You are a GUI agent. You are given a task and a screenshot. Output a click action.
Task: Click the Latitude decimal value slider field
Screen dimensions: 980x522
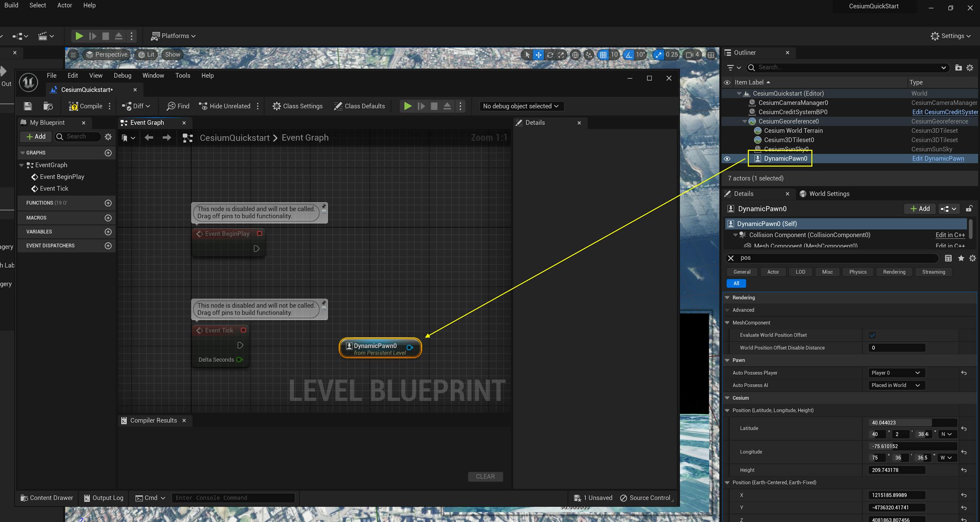(912, 422)
